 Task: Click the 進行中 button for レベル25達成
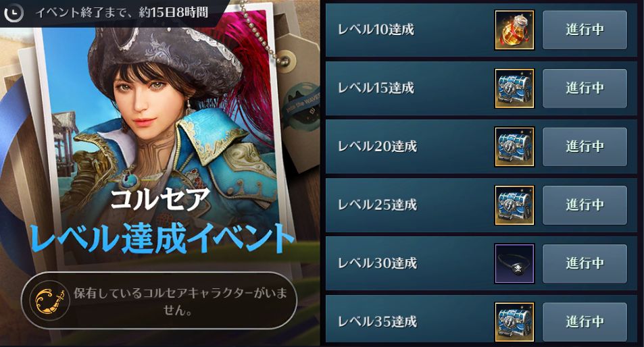(x=585, y=205)
